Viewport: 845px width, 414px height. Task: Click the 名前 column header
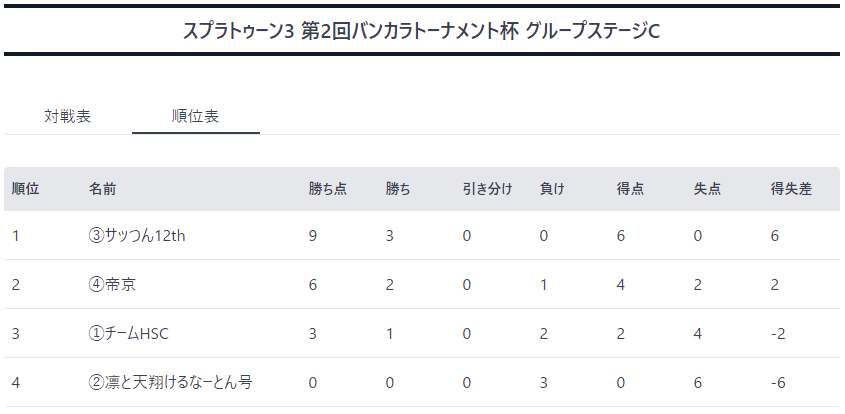(x=102, y=189)
